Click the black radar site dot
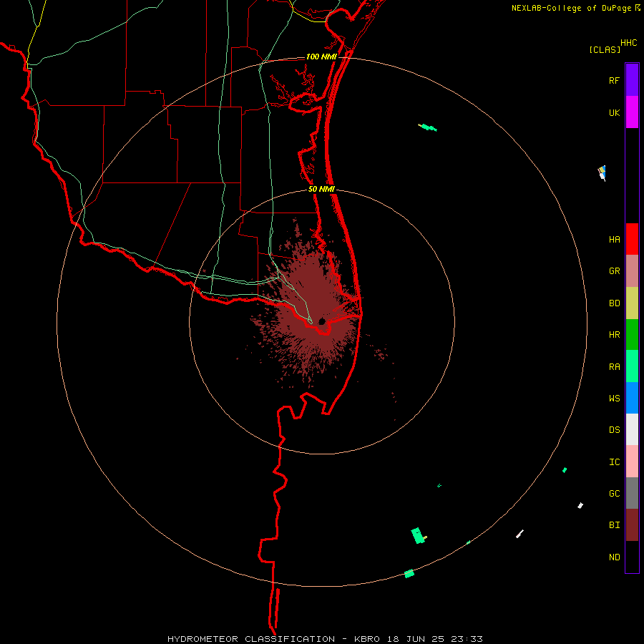This screenshot has width=644, height=644. tap(322, 321)
